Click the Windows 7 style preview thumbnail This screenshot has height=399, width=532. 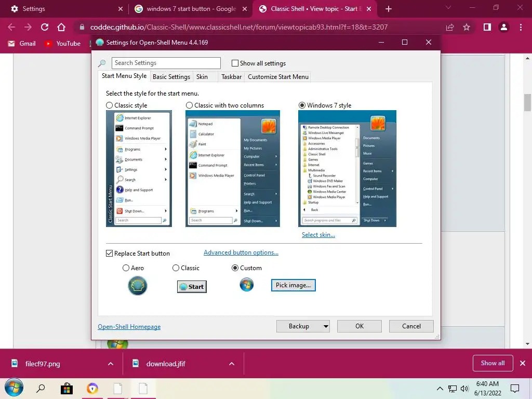pos(347,169)
